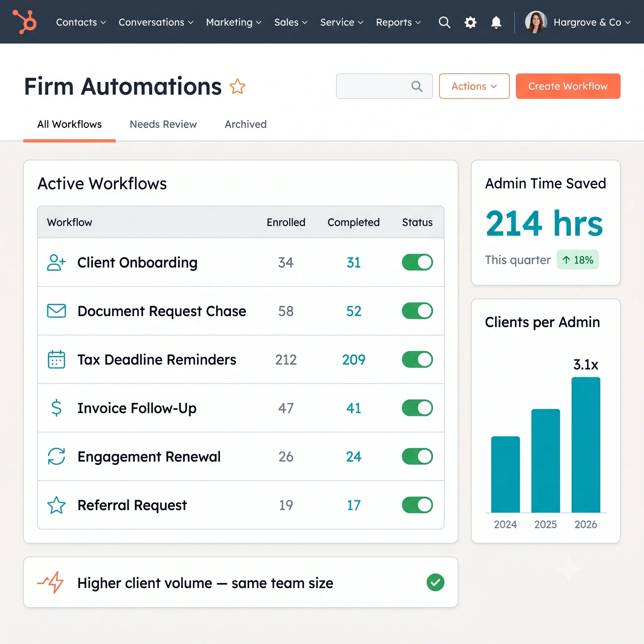Click the HubSpot sprocket logo
The width and height of the screenshot is (644, 644).
pos(25,22)
